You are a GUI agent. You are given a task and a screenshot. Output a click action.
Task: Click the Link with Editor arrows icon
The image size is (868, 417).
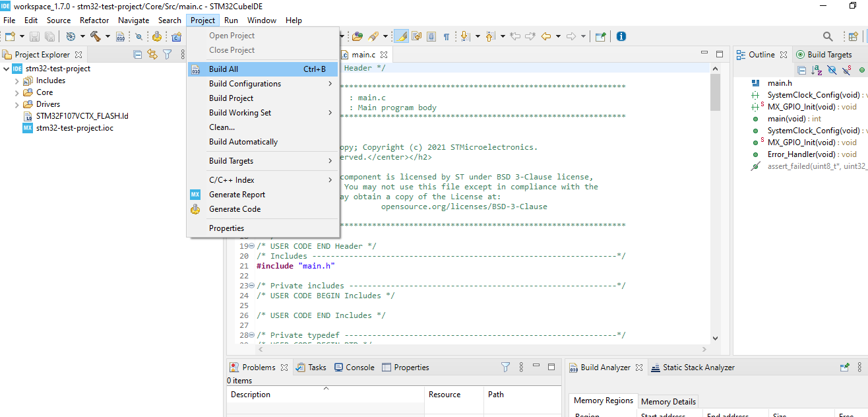152,55
